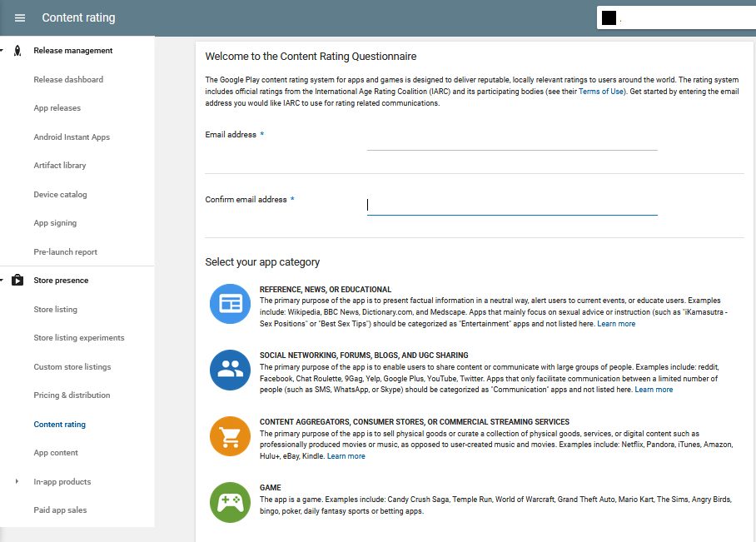Image resolution: width=756 pixels, height=542 pixels.
Task: Open the Store listing page
Action: tap(55, 310)
